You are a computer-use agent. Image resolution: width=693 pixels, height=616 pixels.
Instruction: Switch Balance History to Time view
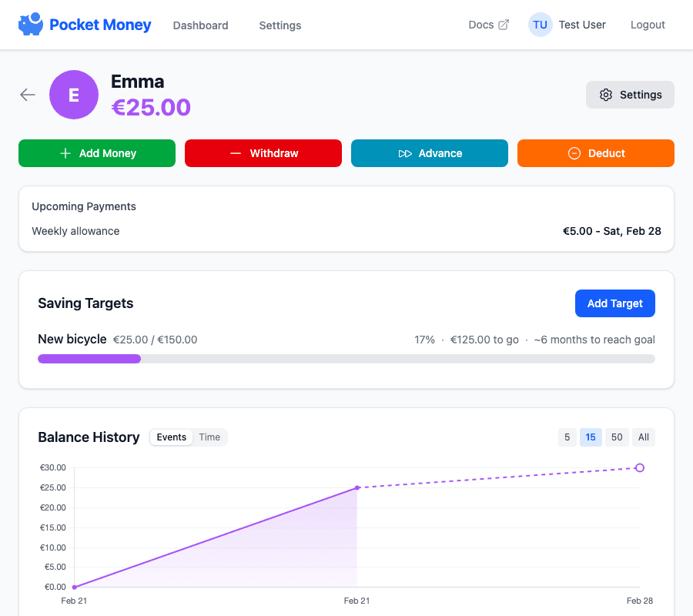(209, 437)
